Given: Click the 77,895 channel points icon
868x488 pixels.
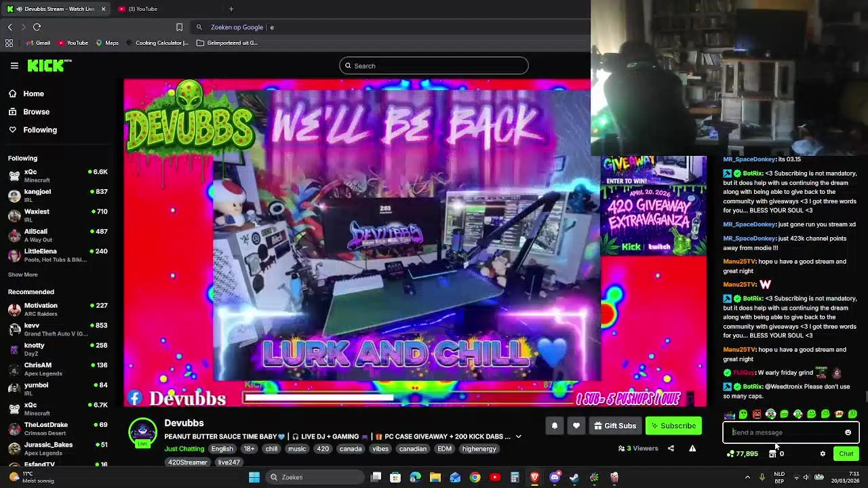Looking at the screenshot, I should coord(742,454).
